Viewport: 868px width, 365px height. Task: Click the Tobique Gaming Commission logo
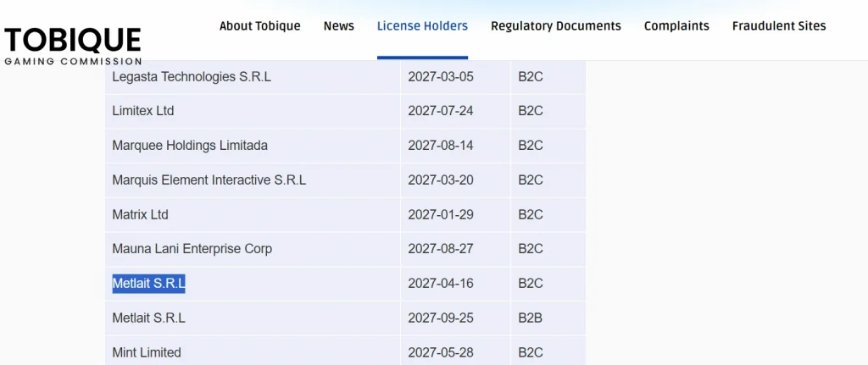pyautogui.click(x=73, y=47)
